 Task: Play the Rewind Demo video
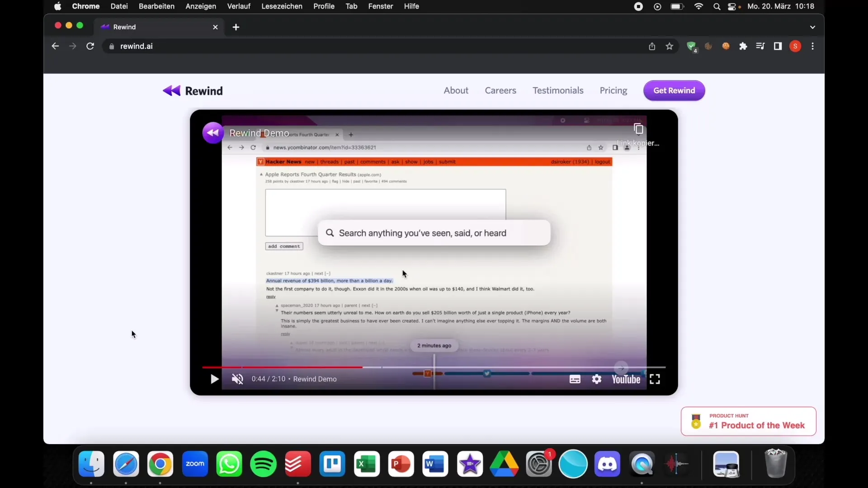214,379
